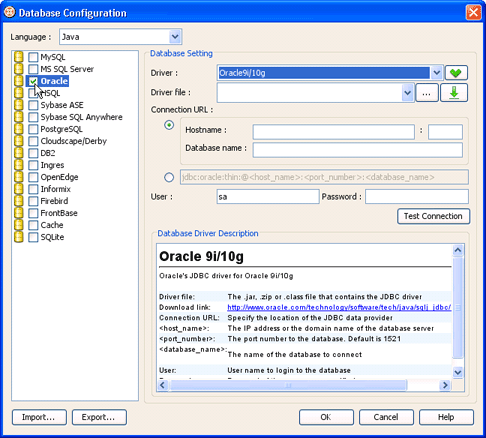Click the database icon beside Cache
Image resolution: width=486 pixels, height=438 pixels.
tap(19, 225)
